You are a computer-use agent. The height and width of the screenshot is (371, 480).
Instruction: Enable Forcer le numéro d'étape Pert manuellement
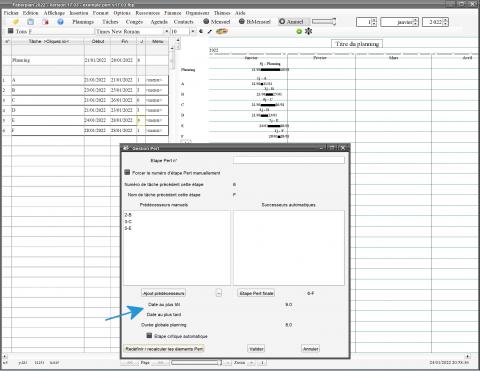point(127,172)
